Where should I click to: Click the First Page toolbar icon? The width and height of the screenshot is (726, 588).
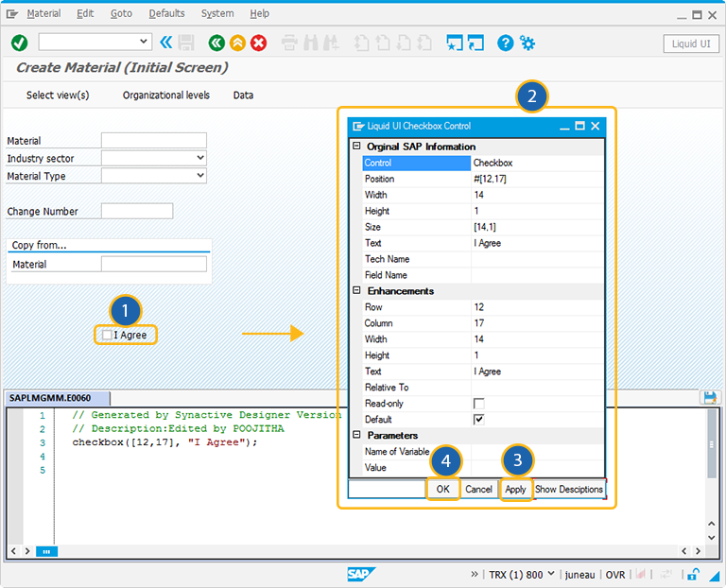[x=362, y=43]
